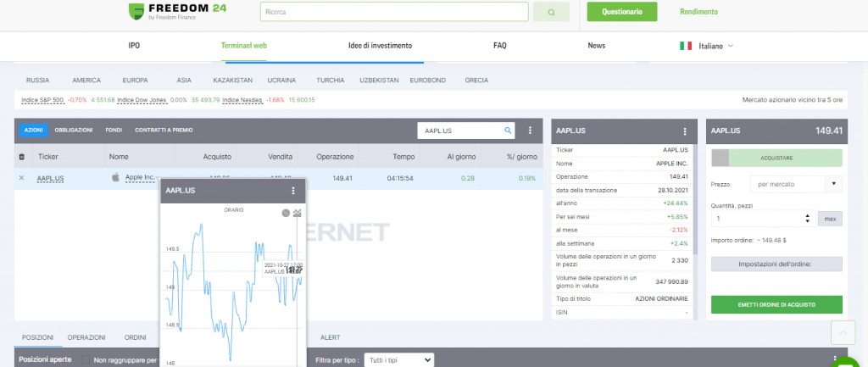Expand the Prezzo 'per mercato' dropdown
868x367 pixels.
[834, 183]
